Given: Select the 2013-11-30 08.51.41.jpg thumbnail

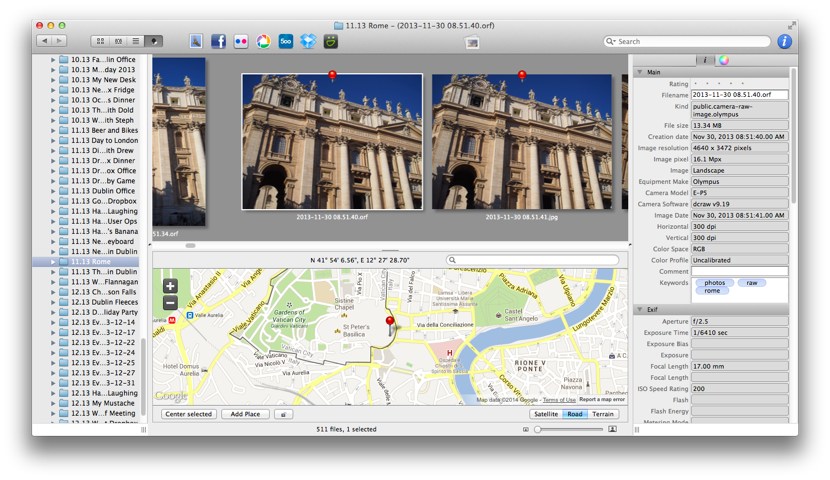Looking at the screenshot, I should [520, 142].
